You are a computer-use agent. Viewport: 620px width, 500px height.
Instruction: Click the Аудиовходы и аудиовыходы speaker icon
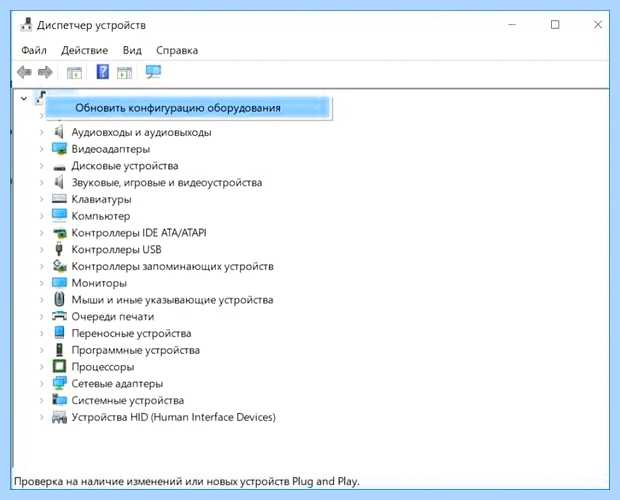coord(59,132)
